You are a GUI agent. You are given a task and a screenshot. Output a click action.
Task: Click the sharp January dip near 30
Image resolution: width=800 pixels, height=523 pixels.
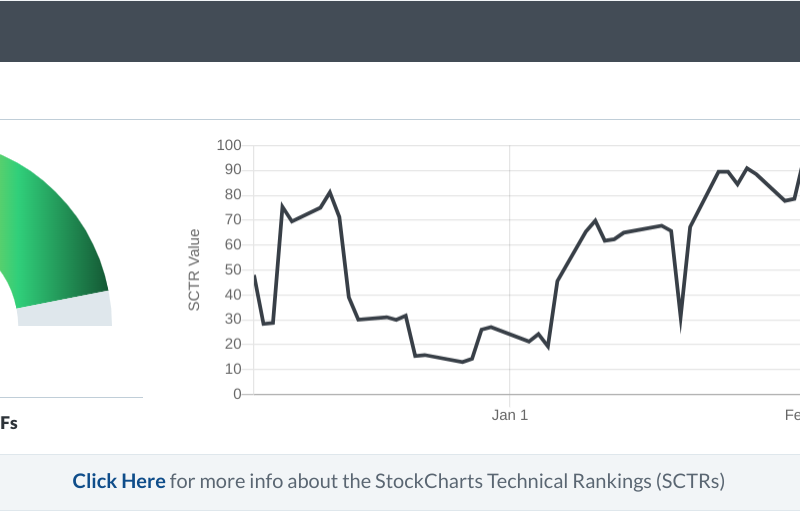(x=680, y=320)
